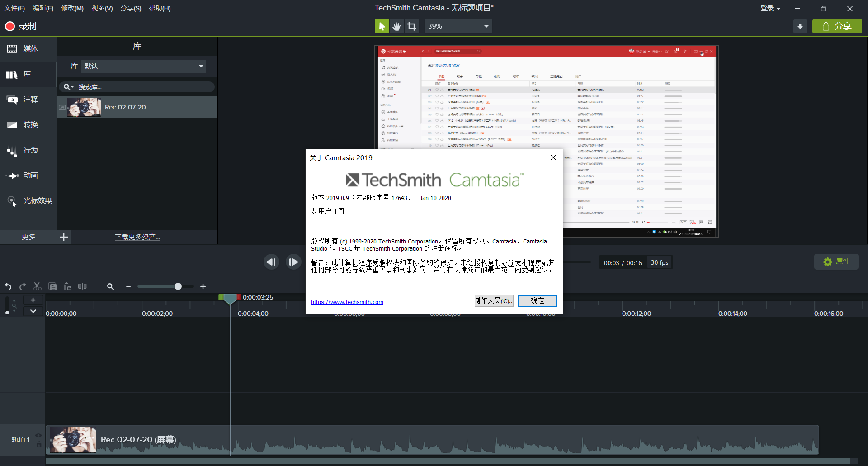868x466 pixels.
Task: Open the Animations (动画) panel
Action: [28, 176]
